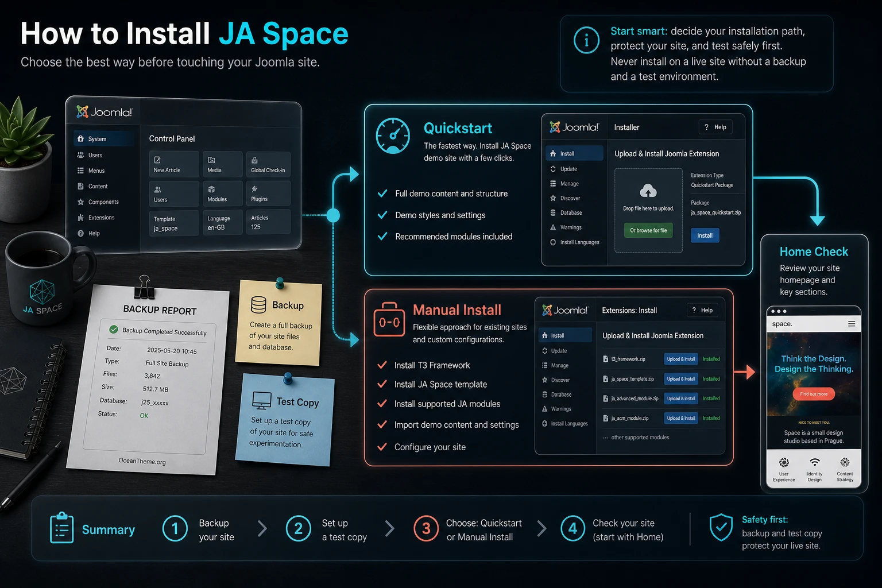Open Content in the Control Panel sidebar
Image resolution: width=882 pixels, height=588 pixels.
92,186
